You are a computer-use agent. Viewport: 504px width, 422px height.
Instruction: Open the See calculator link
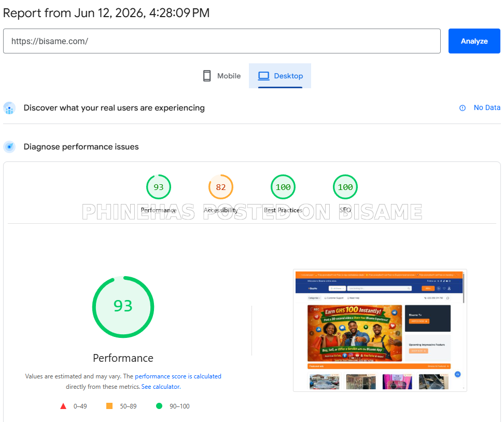pos(161,387)
